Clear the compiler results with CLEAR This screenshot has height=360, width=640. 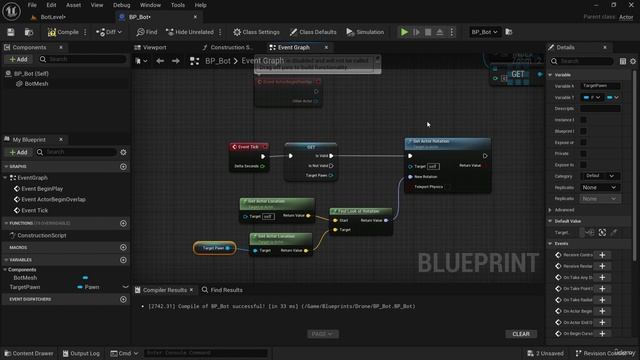coord(521,334)
